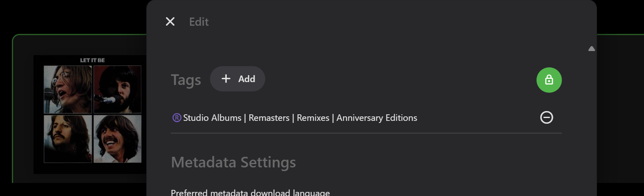The width and height of the screenshot is (644, 196).
Task: Click the Tags section heading
Action: pyautogui.click(x=186, y=80)
